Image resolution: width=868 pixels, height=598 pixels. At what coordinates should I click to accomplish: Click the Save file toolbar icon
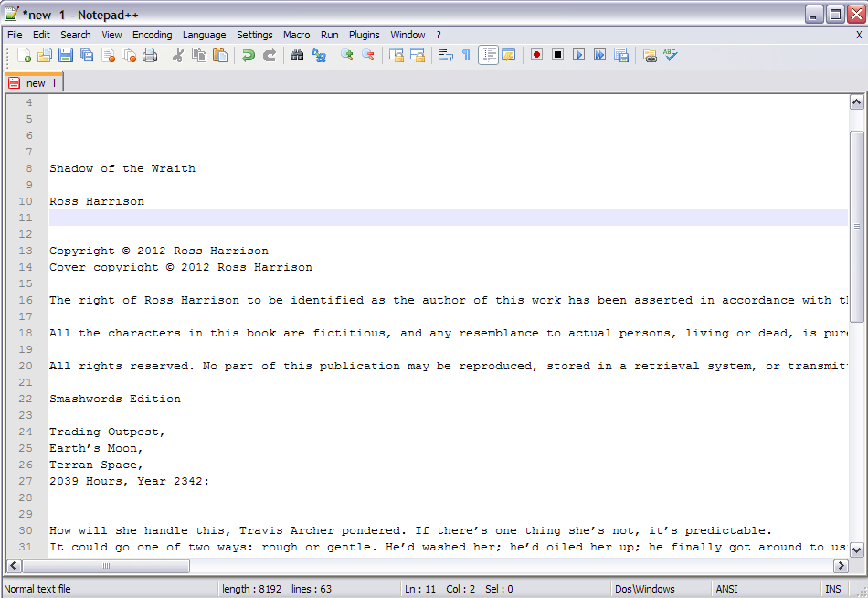click(x=66, y=56)
